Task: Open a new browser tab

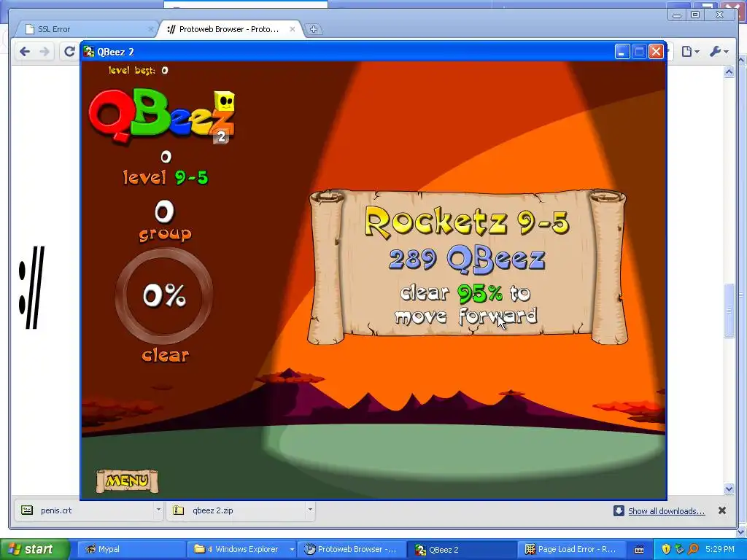Action: (313, 29)
